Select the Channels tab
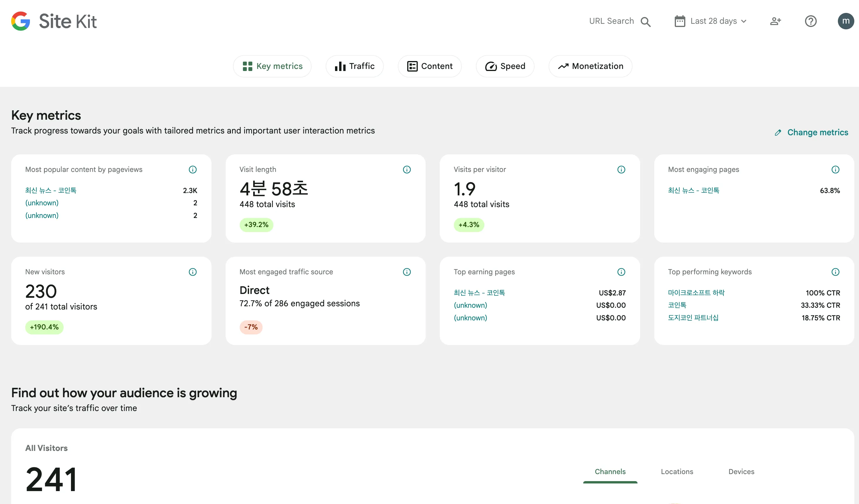 click(x=610, y=472)
